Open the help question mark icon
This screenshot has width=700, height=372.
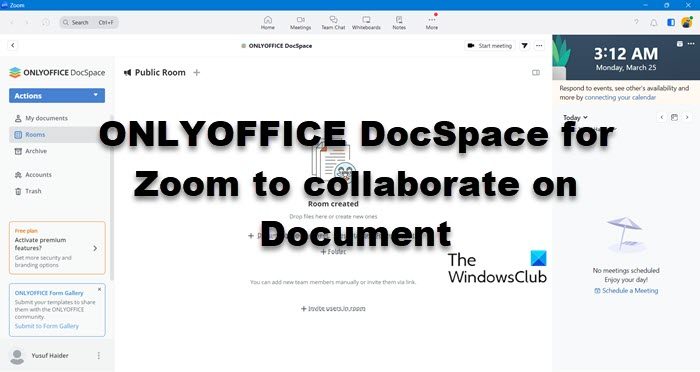(637, 22)
